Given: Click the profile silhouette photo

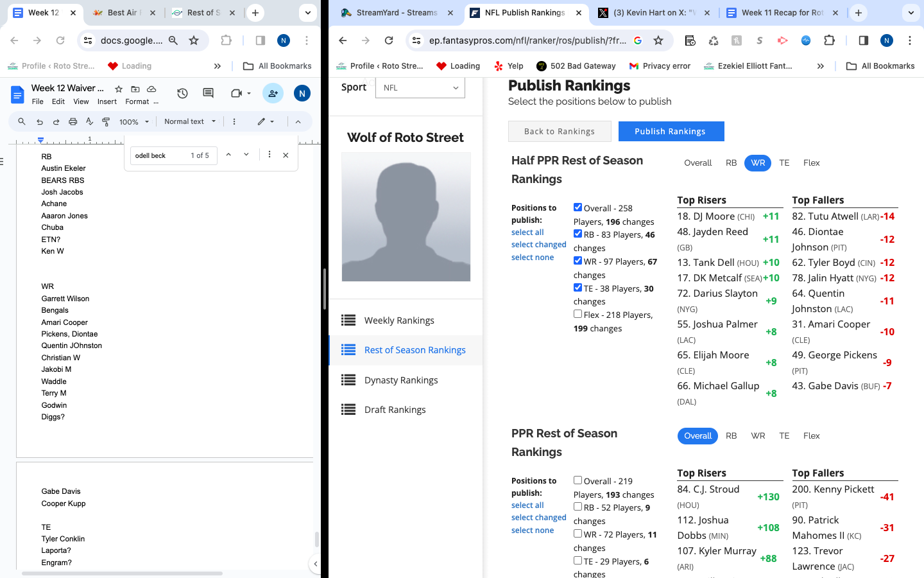Looking at the screenshot, I should point(406,217).
